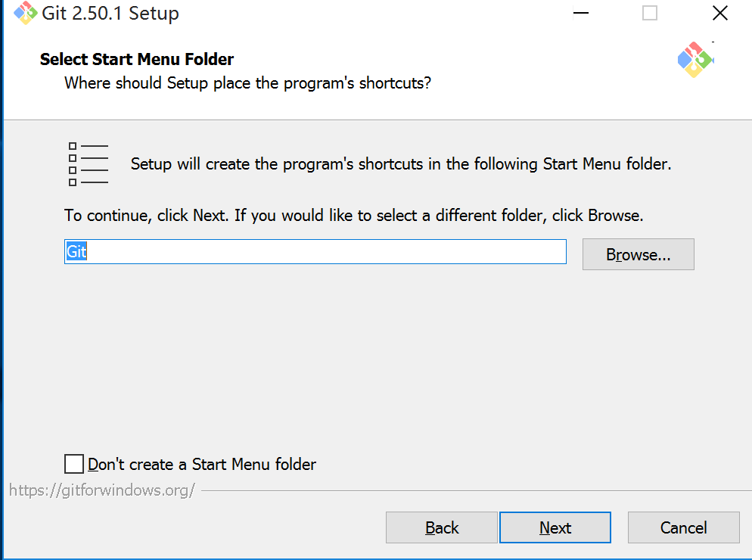Go Back to the previous step
Viewport: 752px width, 560px height.
click(x=441, y=528)
